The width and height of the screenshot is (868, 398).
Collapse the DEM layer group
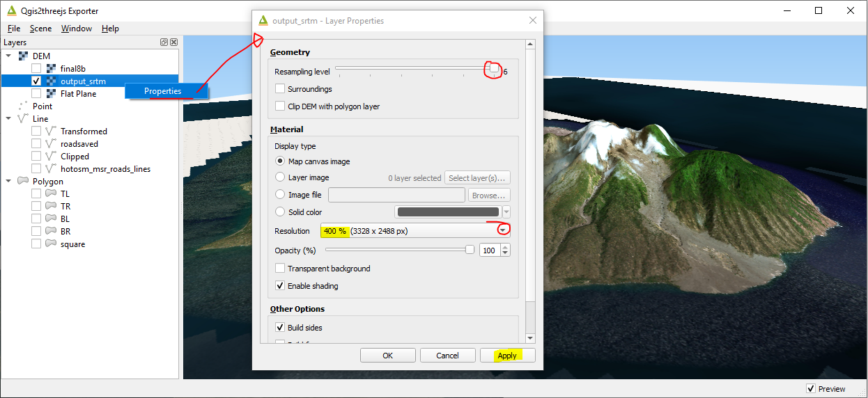(8, 56)
